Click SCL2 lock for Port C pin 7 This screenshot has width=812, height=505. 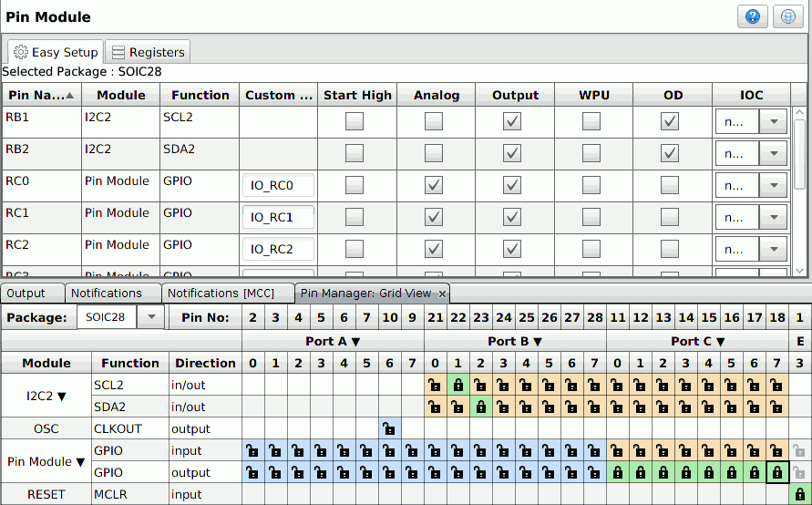tap(776, 386)
